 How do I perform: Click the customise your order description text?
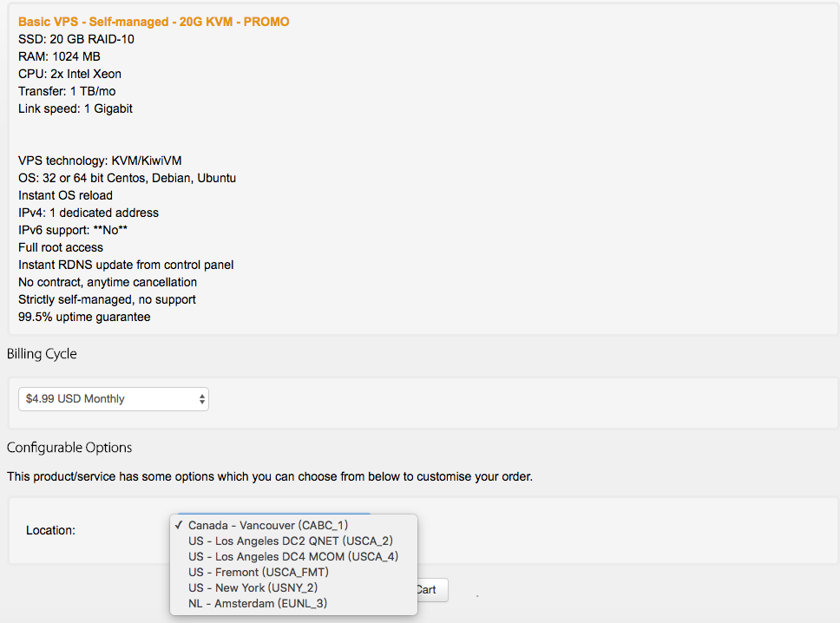click(x=269, y=476)
